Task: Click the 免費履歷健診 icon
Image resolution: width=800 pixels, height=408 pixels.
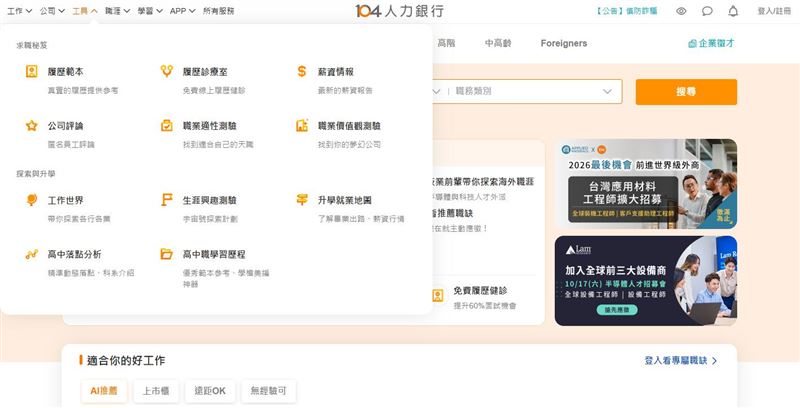Action: coord(437,295)
